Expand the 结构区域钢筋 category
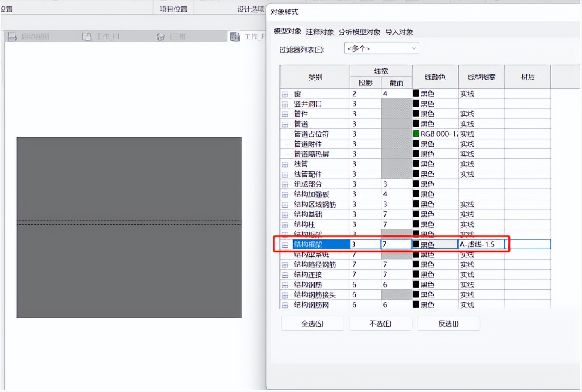The image size is (582, 392). pyautogui.click(x=285, y=205)
